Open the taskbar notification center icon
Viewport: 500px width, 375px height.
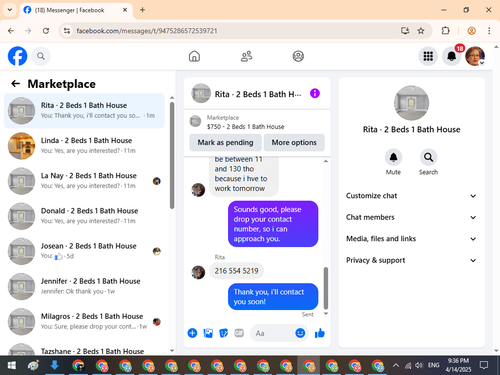484,365
